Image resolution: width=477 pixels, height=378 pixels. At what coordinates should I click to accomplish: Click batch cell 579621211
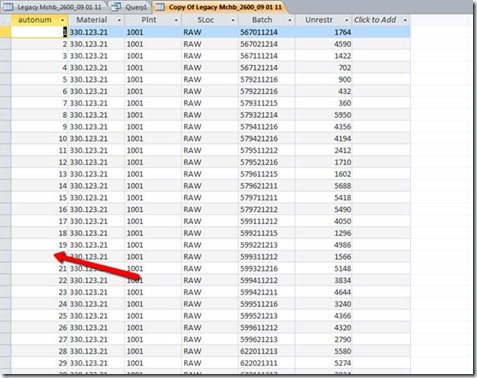tap(267, 186)
